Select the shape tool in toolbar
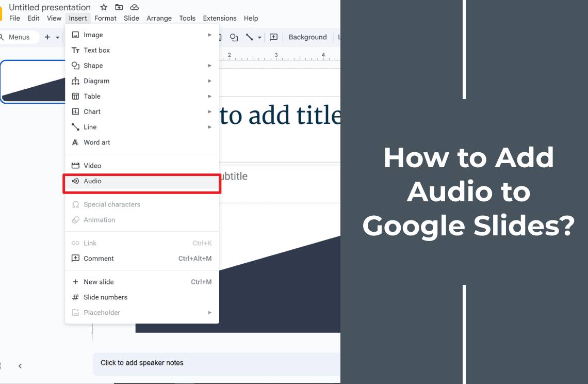 (234, 37)
